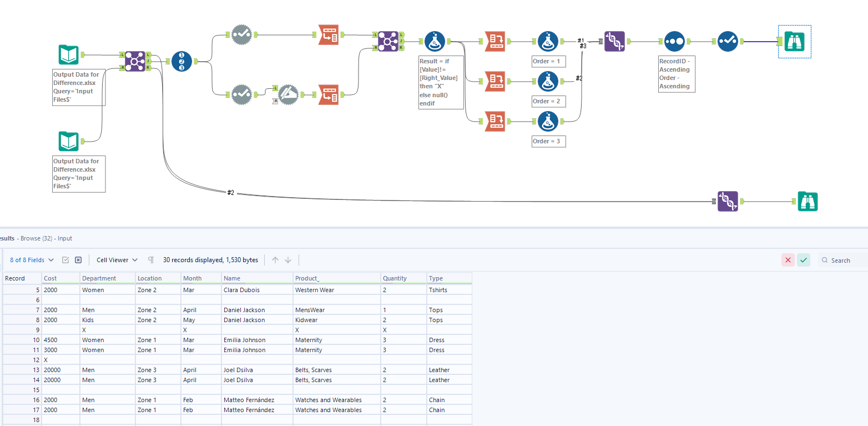Enable the green check filter in the Results toolbar
The width and height of the screenshot is (868, 426).
pos(804,260)
